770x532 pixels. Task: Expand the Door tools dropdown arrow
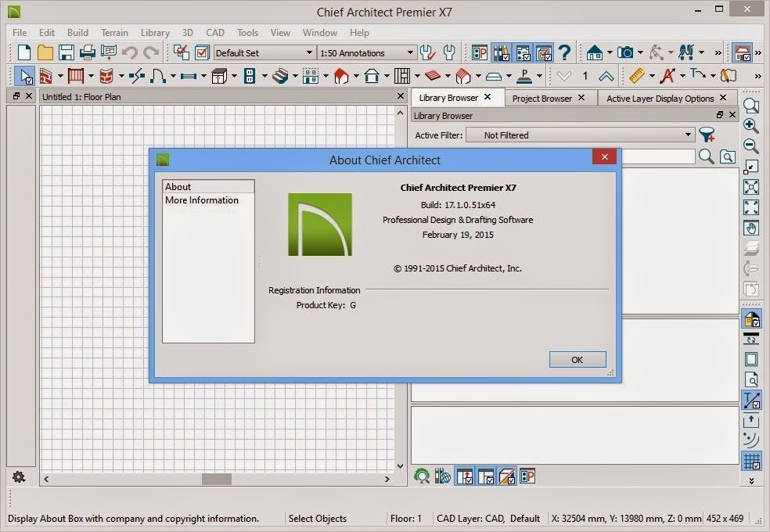(173, 76)
